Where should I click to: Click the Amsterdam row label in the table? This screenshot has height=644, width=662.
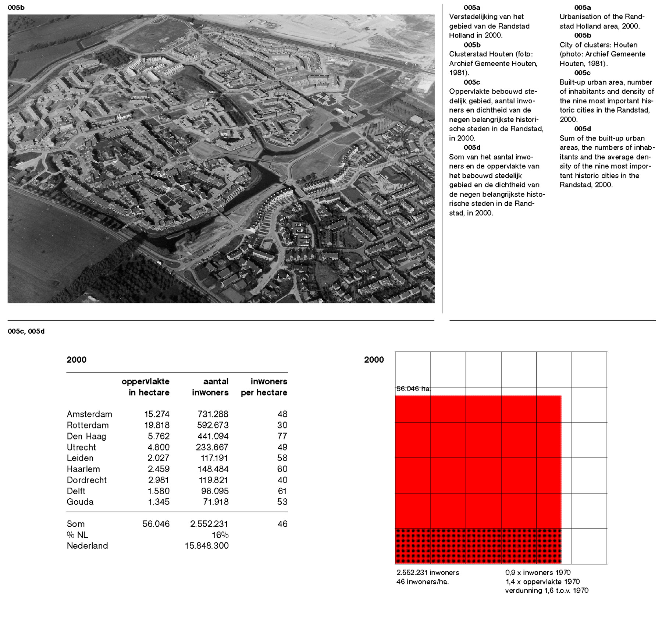pos(89,414)
